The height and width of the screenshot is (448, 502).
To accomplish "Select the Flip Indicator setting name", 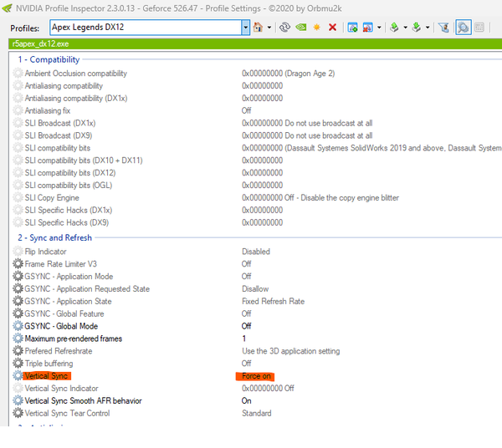I will [45, 252].
